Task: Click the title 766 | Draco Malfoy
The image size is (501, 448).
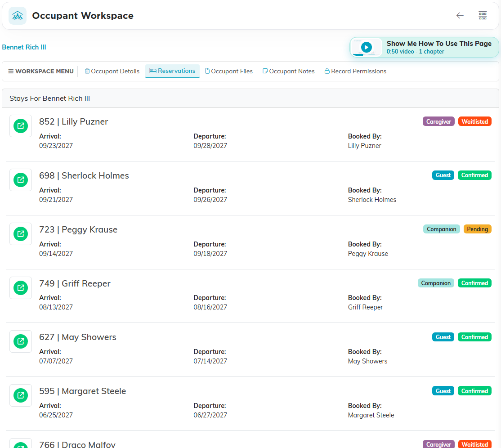Action: tap(77, 444)
